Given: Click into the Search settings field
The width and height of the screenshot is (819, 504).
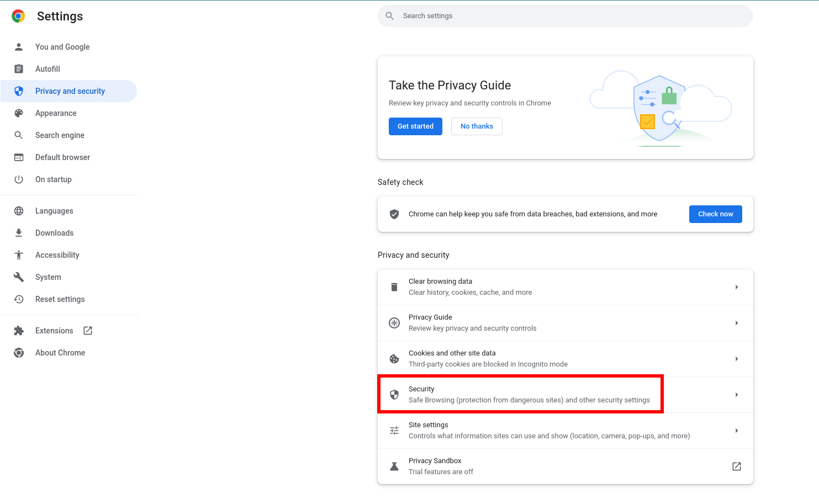Looking at the screenshot, I should pos(566,16).
